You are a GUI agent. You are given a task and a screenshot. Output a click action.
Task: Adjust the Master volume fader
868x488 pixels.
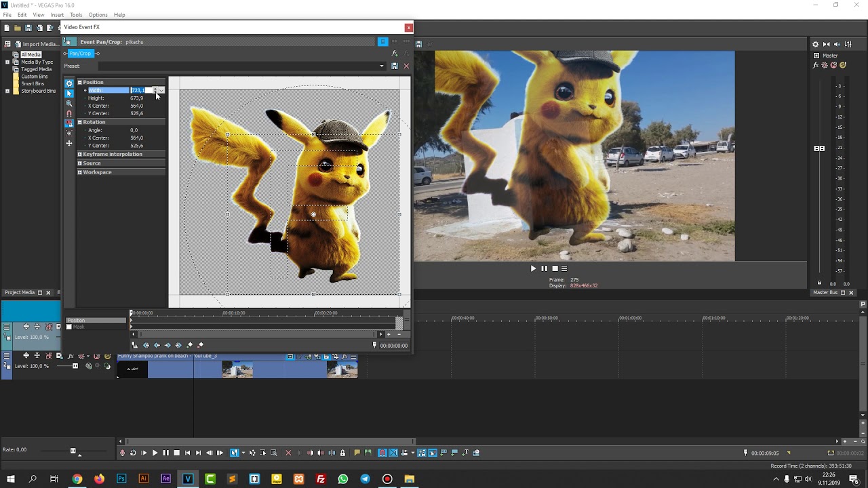819,148
